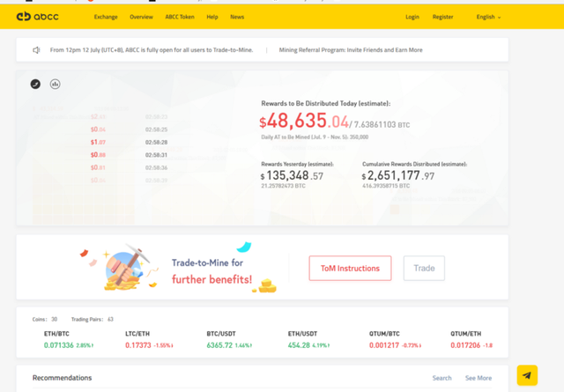The image size is (564, 392).
Task: Click the 454.28 ETH/USDT price
Action: point(299,345)
